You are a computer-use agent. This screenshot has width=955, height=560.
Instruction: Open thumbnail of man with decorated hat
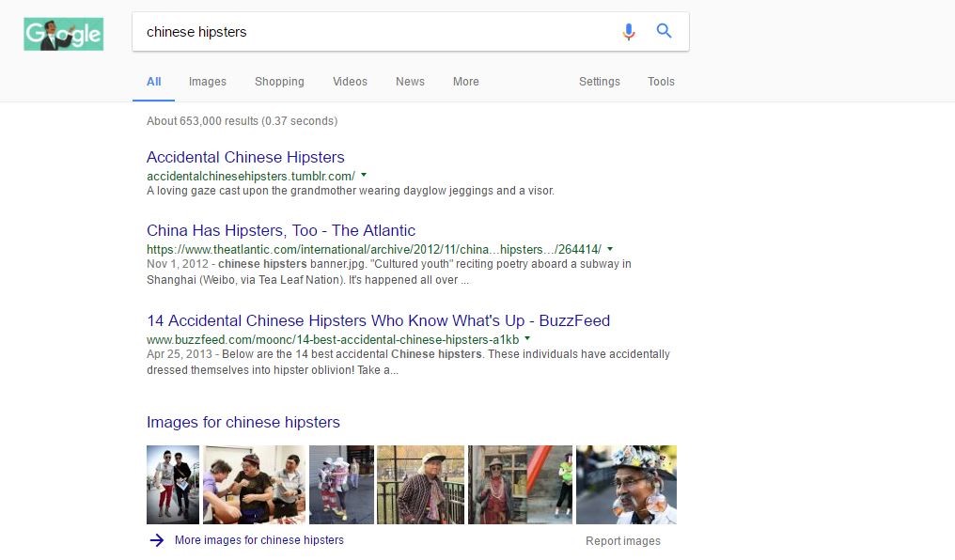[626, 485]
